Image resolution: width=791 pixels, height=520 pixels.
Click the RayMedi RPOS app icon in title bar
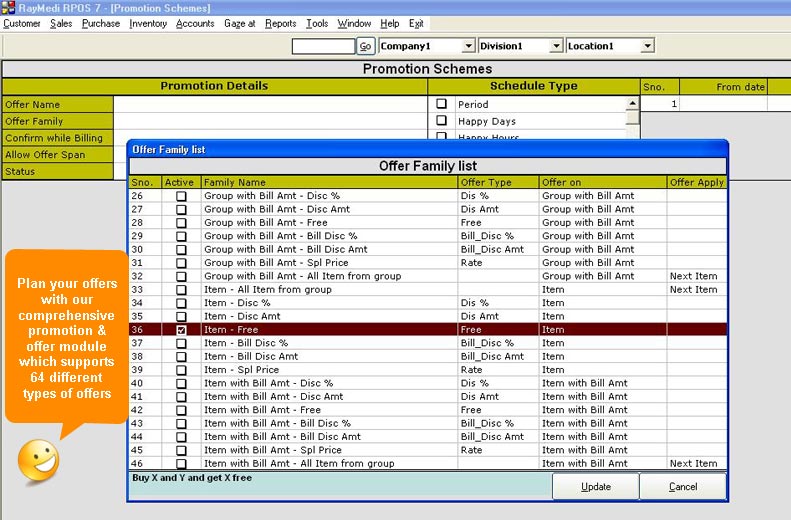point(8,8)
